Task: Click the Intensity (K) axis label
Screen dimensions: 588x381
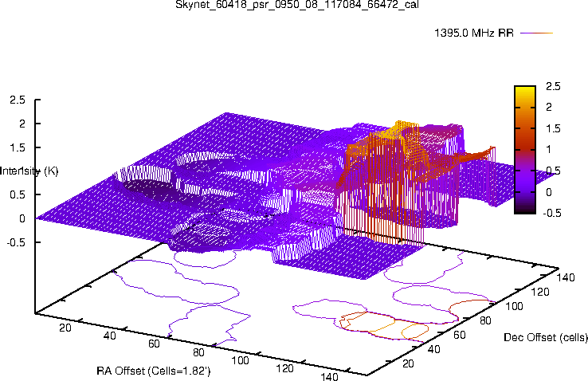Action: [x=29, y=171]
